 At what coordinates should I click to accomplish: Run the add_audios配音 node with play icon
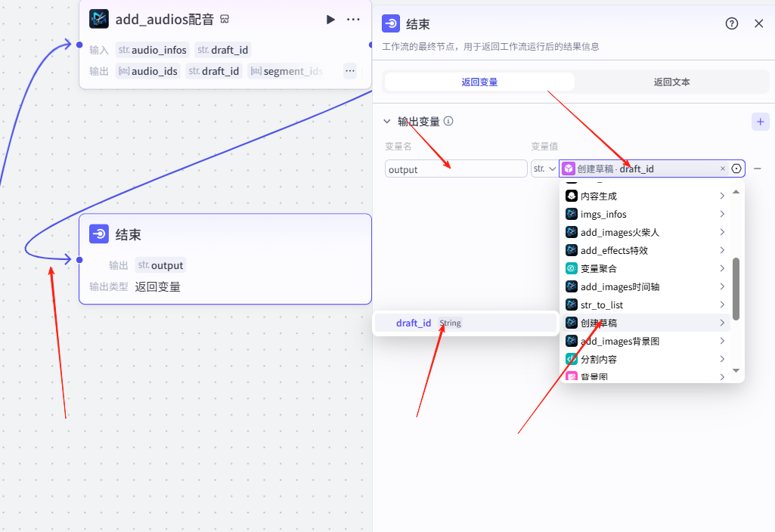(330, 20)
